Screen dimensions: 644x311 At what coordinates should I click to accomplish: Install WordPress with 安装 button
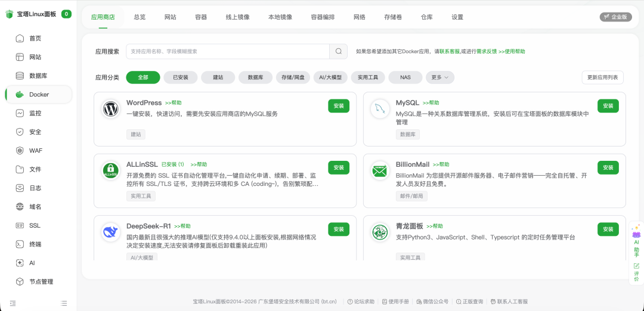pos(339,106)
